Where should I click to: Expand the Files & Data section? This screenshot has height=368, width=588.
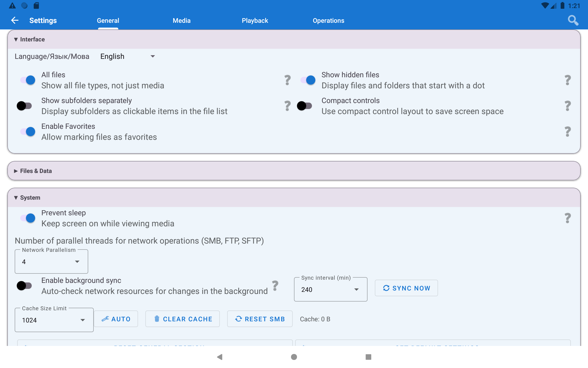(294, 171)
